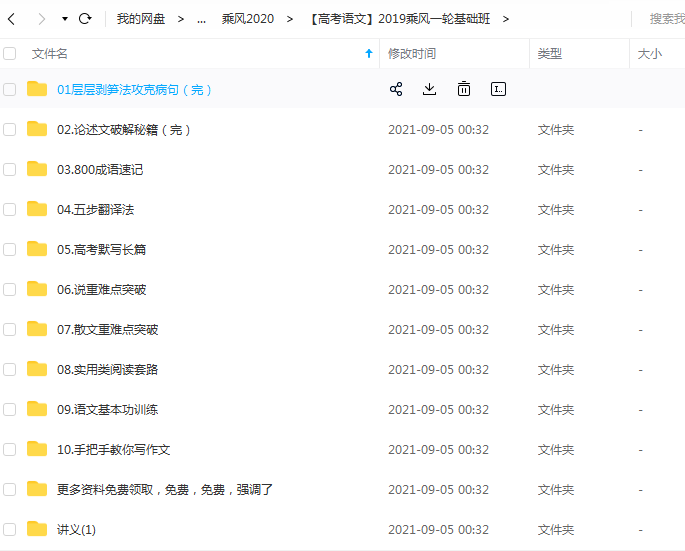This screenshot has width=685, height=551.
Task: Select the checkbox beside 讲义(1)
Action: [x=10, y=529]
